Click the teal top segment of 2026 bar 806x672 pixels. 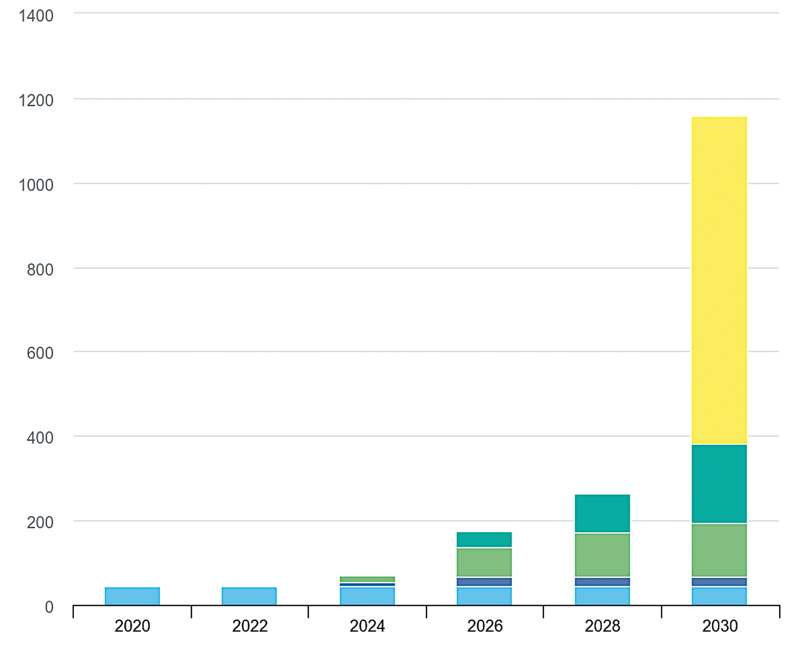coord(484,539)
